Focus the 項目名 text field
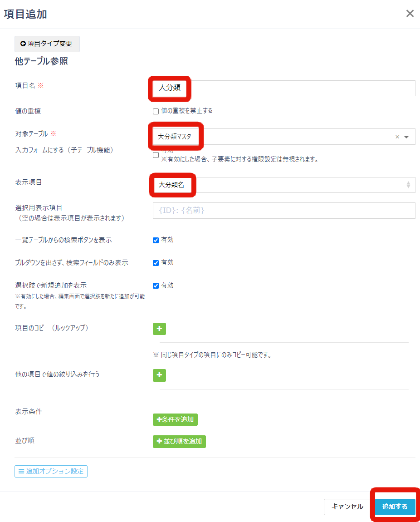Image resolution: width=420 pixels, height=522 pixels. pos(299,88)
